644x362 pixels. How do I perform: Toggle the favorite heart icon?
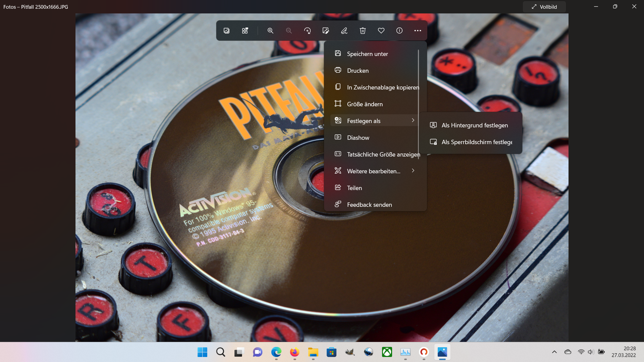(x=381, y=31)
